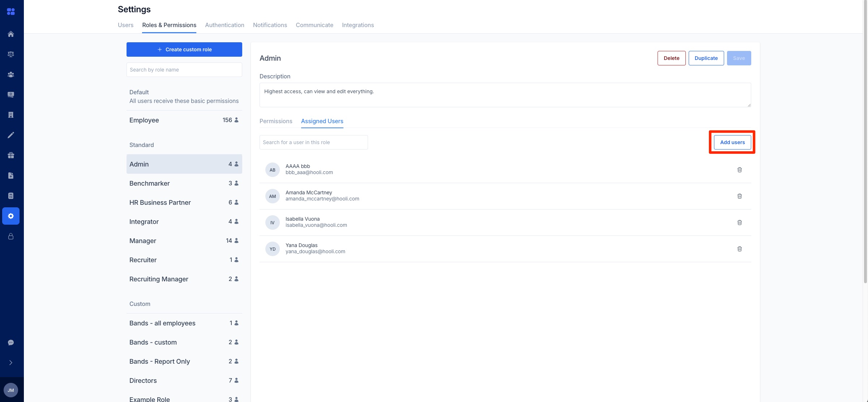Open the Notifications tab
The image size is (868, 402).
coord(270,25)
